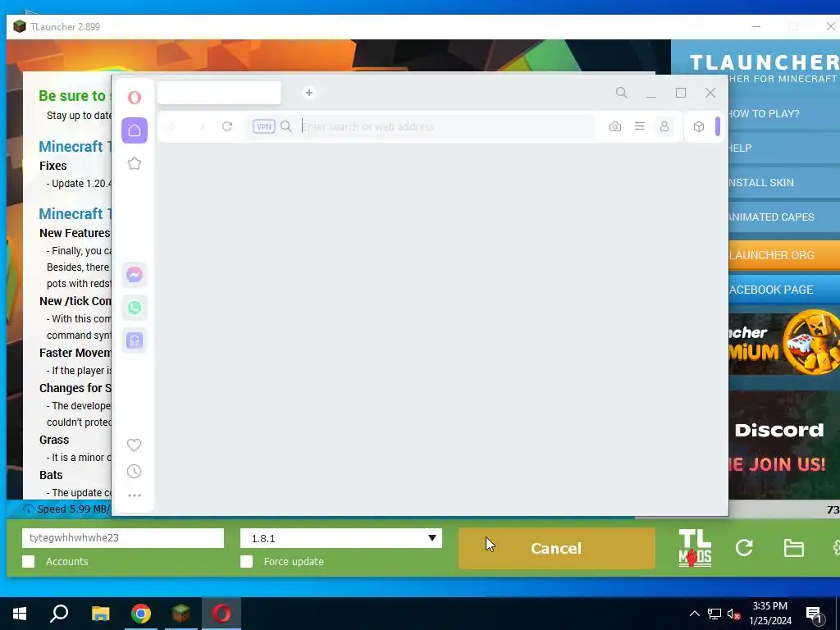Go to Opera Speed Dial home icon
Viewport: 840px width, 630px height.
pos(135,130)
